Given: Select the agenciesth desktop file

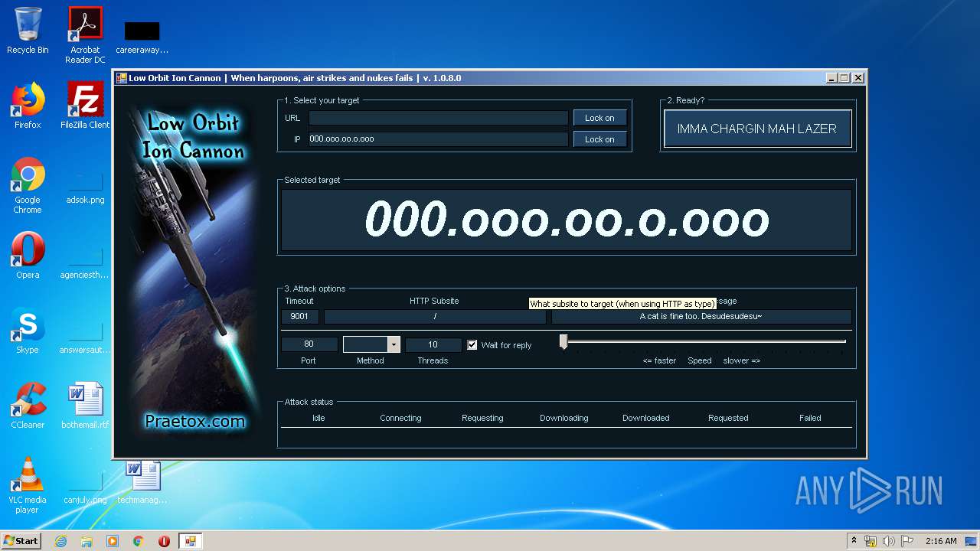Looking at the screenshot, I should 85,262.
